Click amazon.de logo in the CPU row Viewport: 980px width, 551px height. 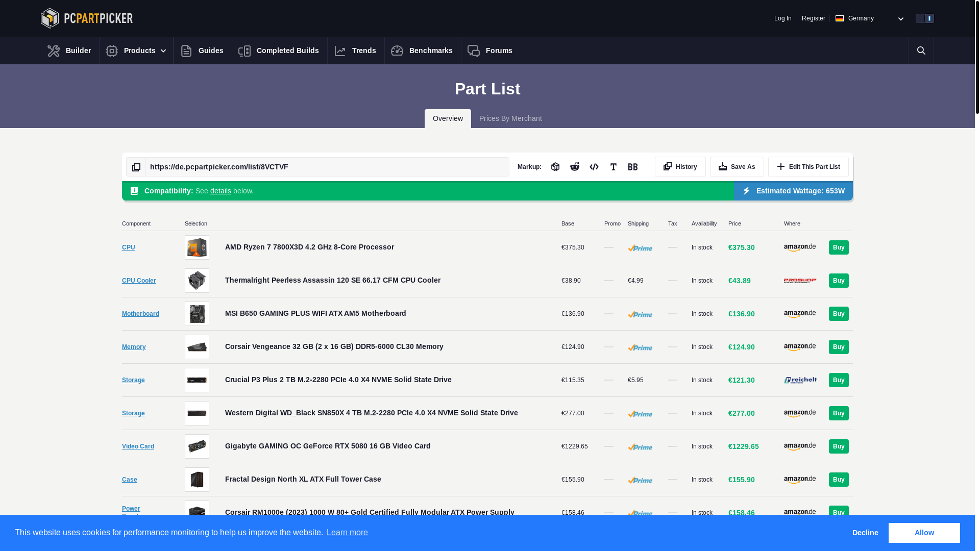coord(800,247)
